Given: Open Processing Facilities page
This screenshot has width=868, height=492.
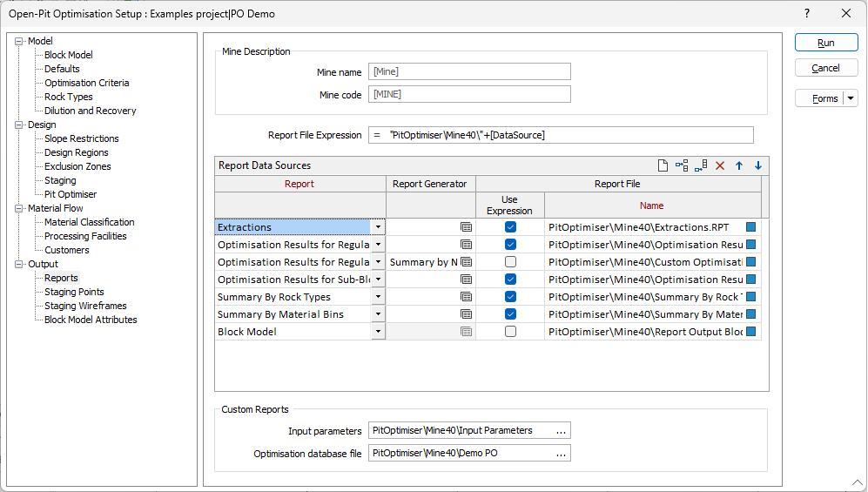Looking at the screenshot, I should pos(86,236).
